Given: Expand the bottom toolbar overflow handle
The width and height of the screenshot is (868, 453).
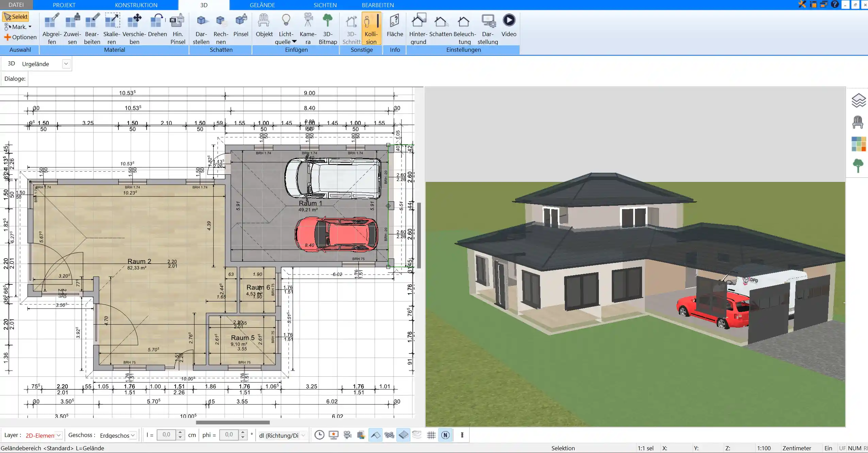Looking at the screenshot, I should tap(462, 435).
